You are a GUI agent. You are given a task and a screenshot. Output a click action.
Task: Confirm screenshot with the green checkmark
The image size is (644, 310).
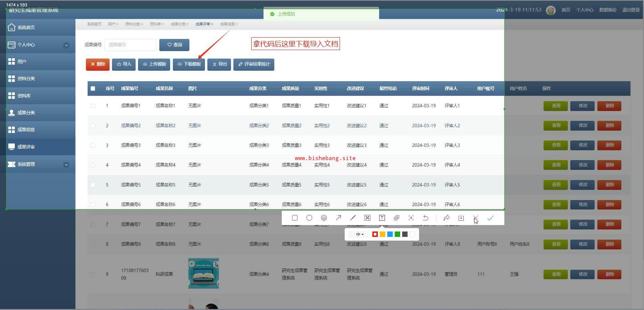tap(490, 218)
